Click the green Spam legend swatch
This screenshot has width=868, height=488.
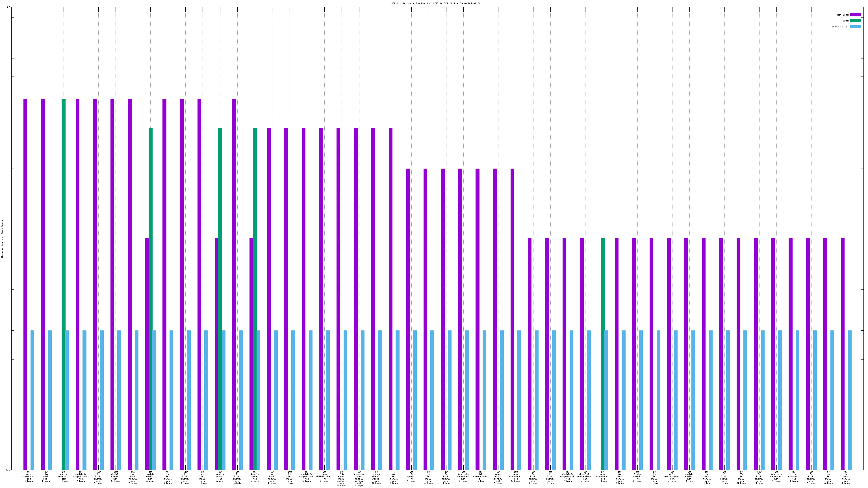855,21
